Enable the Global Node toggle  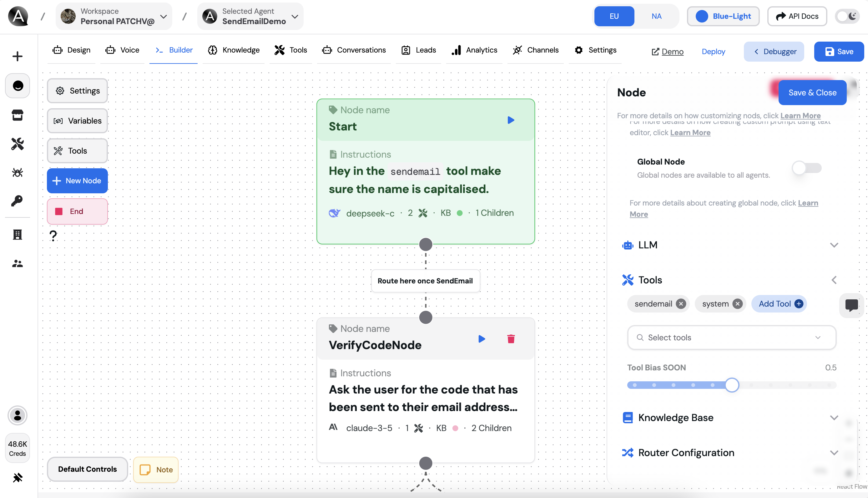tap(806, 168)
